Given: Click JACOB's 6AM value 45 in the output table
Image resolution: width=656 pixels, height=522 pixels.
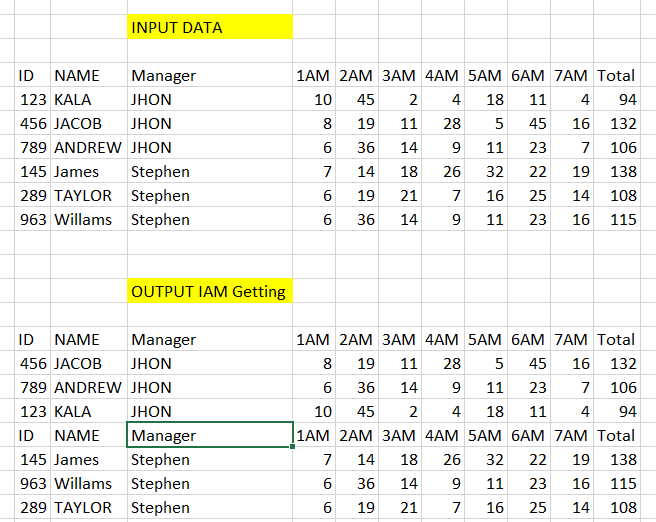Looking at the screenshot, I should 529,363.
